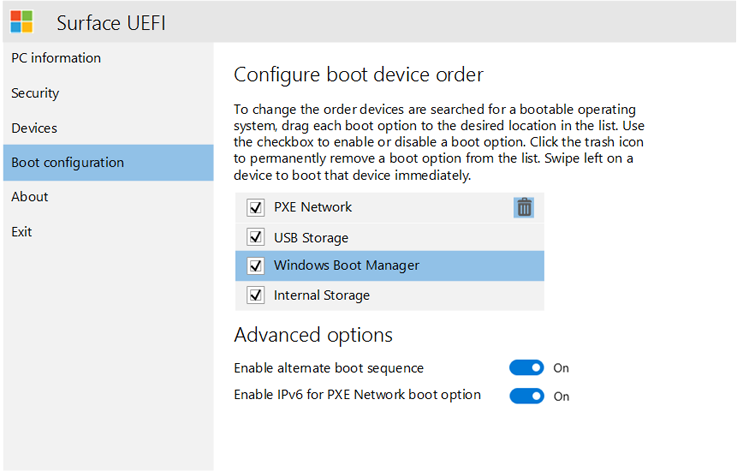The image size is (737, 471).
Task: Click the Microsoft logo in the header
Action: [x=22, y=21]
